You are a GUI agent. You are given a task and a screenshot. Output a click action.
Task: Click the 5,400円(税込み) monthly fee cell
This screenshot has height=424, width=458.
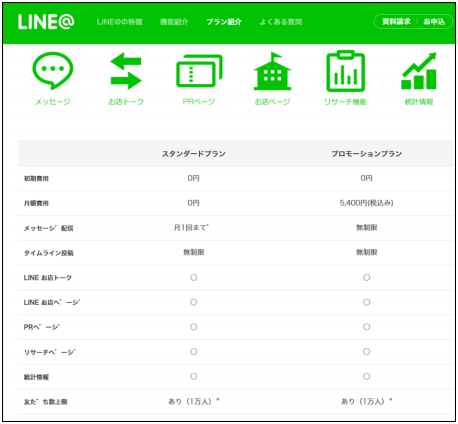(x=367, y=203)
